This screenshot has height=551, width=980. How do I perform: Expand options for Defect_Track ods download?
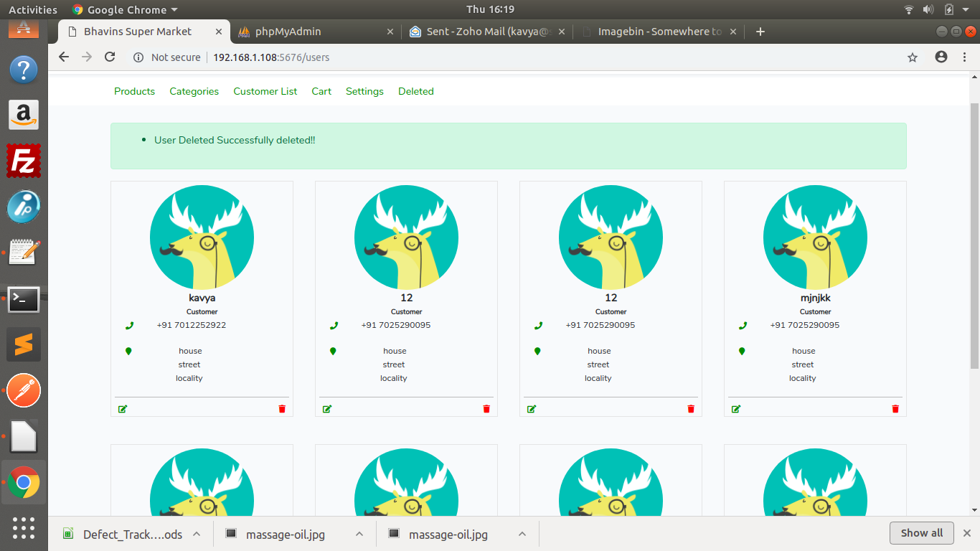(x=196, y=534)
